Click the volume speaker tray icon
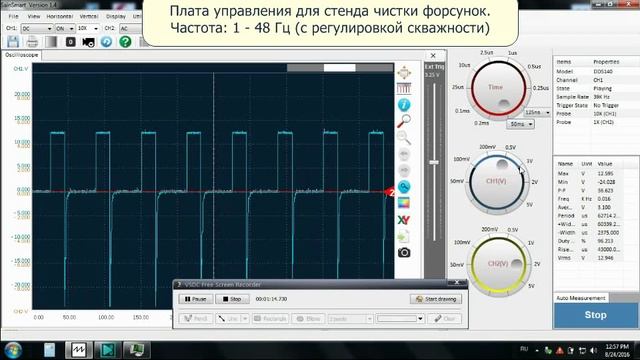The height and width of the screenshot is (360, 640). (593, 350)
